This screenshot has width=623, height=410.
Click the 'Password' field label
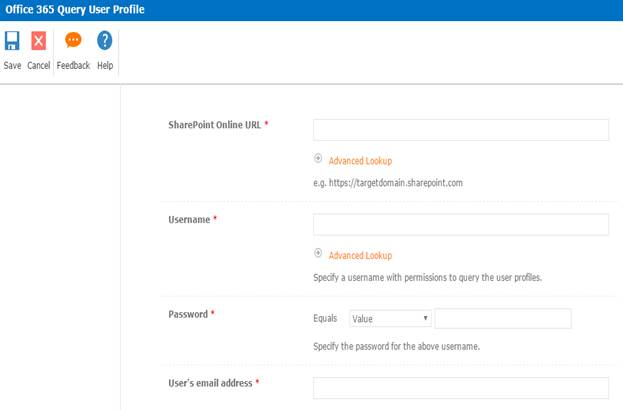[x=189, y=314]
